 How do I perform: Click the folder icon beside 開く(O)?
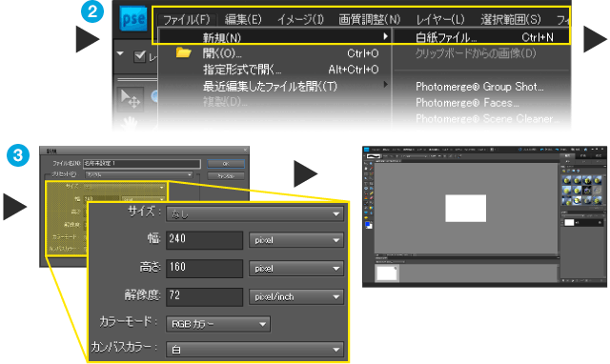coord(183,52)
